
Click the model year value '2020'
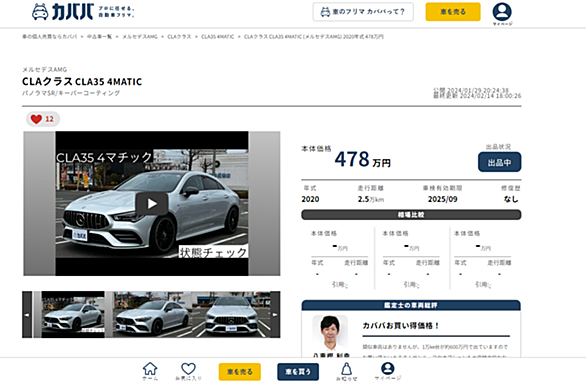pyautogui.click(x=310, y=199)
